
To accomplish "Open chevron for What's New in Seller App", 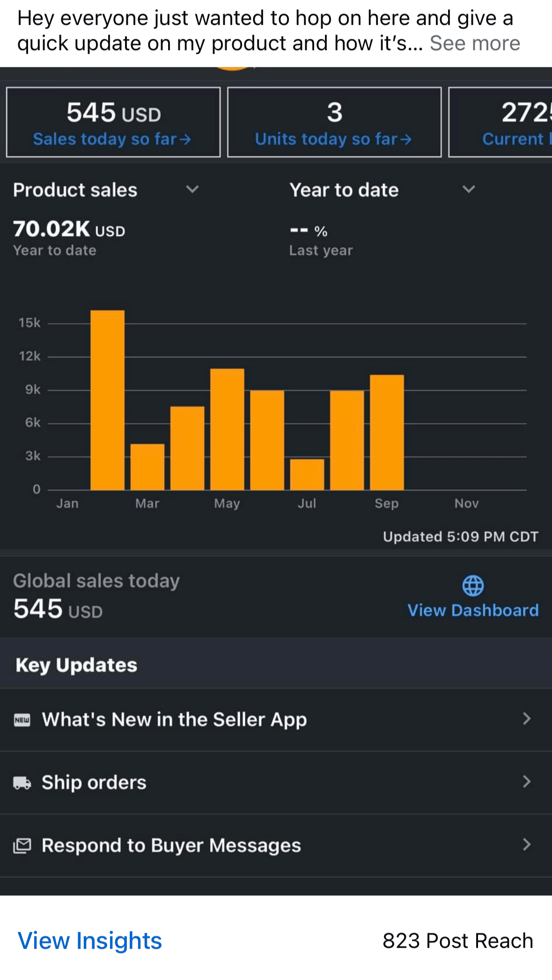I will coord(527,719).
